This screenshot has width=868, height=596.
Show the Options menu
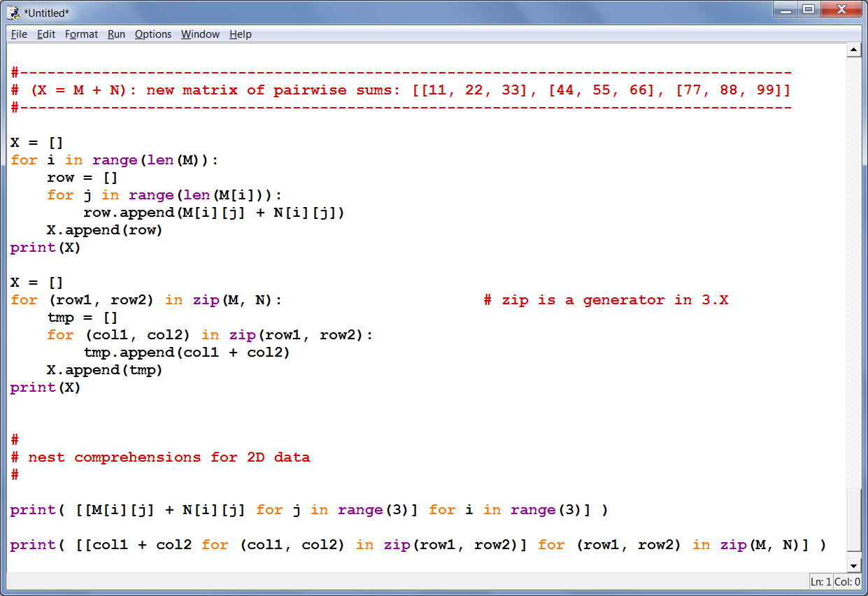(x=153, y=34)
